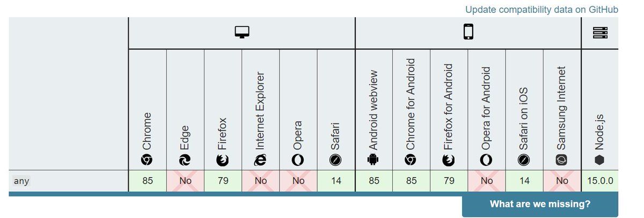Screen dimensions: 644x218
Task: Click the Node.js hexagon icon
Action: [x=599, y=159]
